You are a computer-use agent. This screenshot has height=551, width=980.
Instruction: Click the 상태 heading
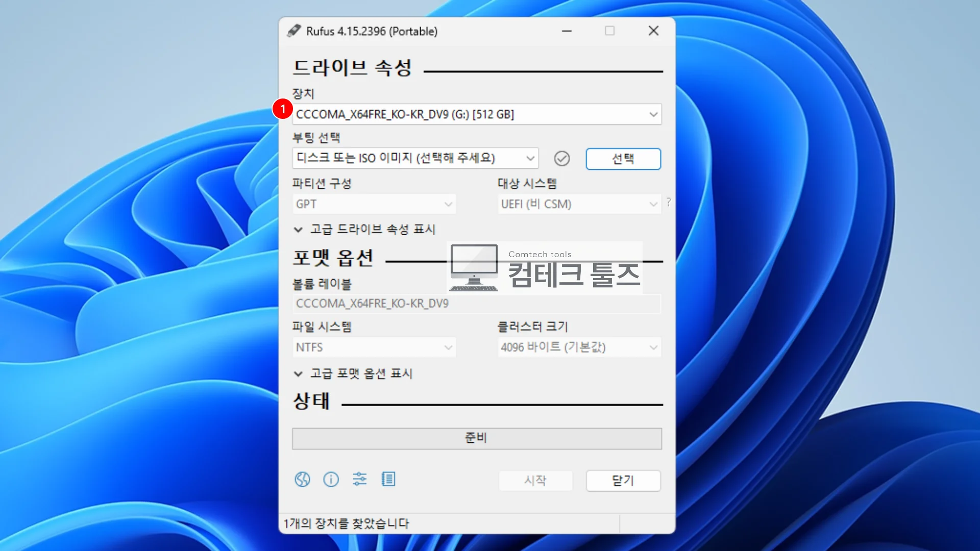point(311,401)
